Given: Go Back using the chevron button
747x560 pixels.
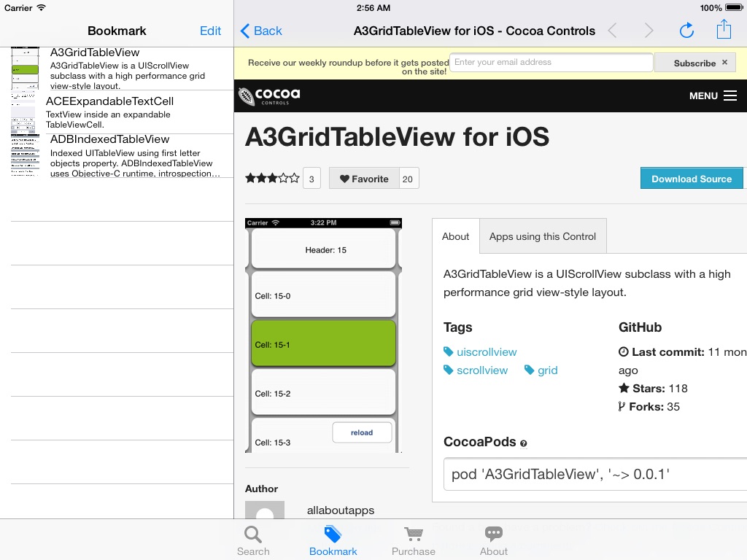Looking at the screenshot, I should [x=261, y=31].
